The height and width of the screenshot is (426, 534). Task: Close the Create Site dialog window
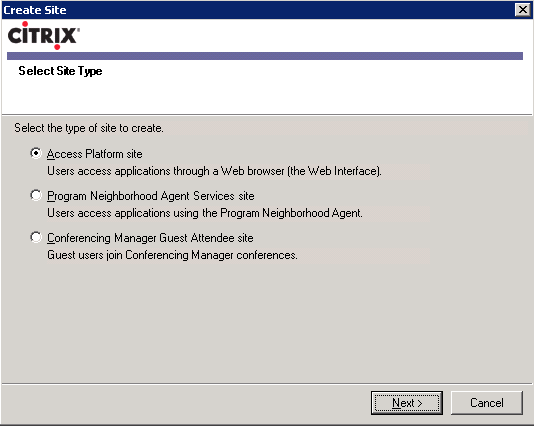[523, 10]
